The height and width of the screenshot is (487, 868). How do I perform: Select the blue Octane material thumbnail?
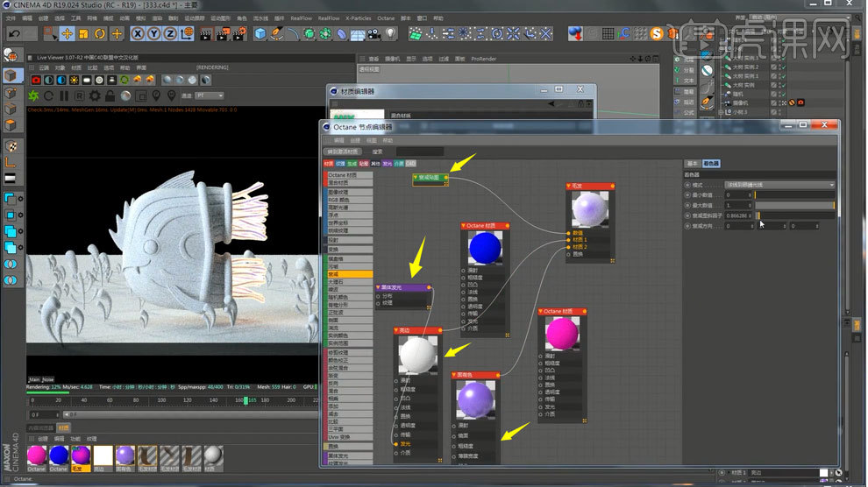click(x=59, y=455)
